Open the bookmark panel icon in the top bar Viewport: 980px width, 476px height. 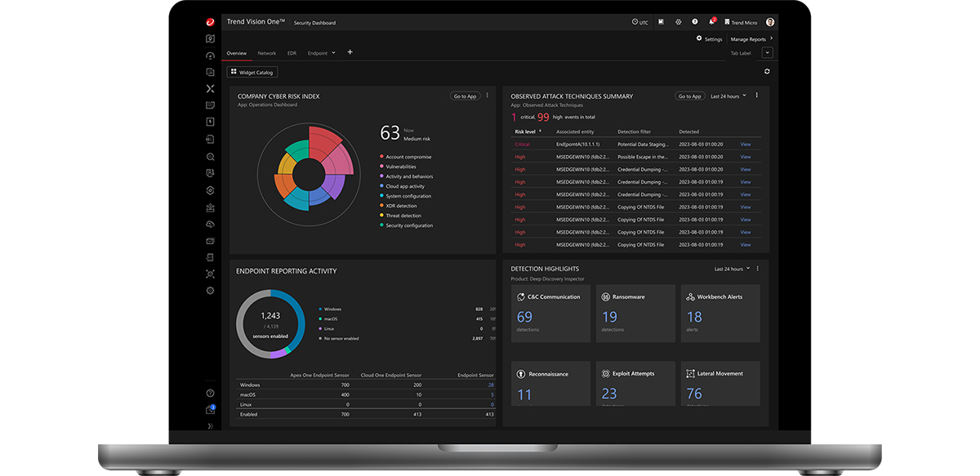click(661, 22)
